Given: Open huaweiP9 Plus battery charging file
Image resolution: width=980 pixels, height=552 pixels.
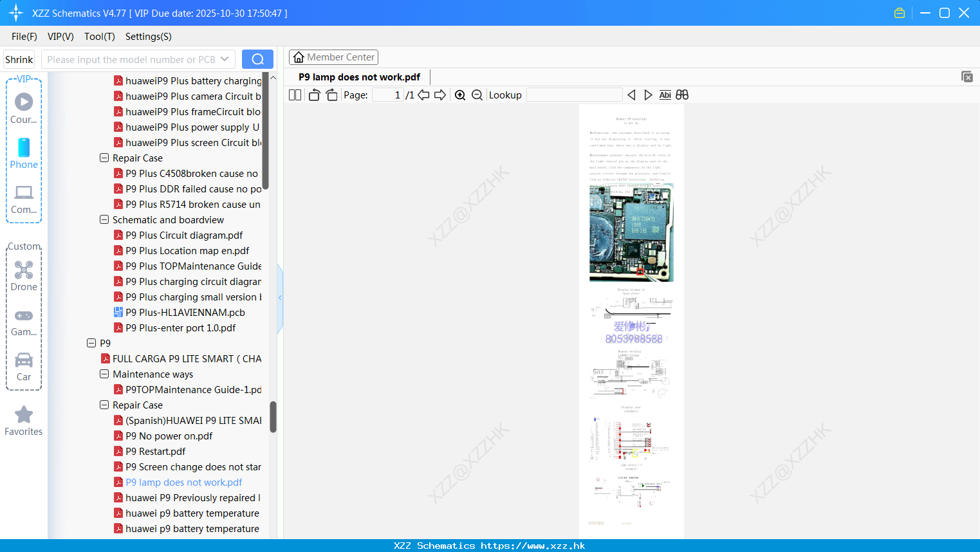Looking at the screenshot, I should (x=194, y=80).
